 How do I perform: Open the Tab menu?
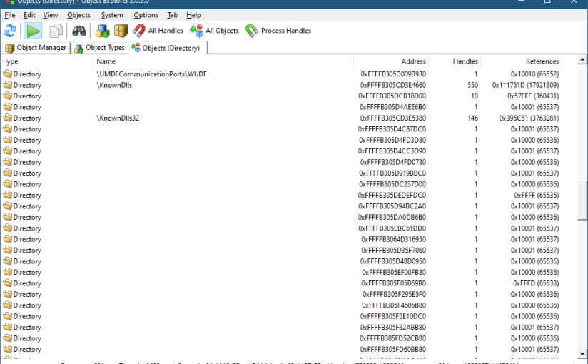[x=173, y=15]
